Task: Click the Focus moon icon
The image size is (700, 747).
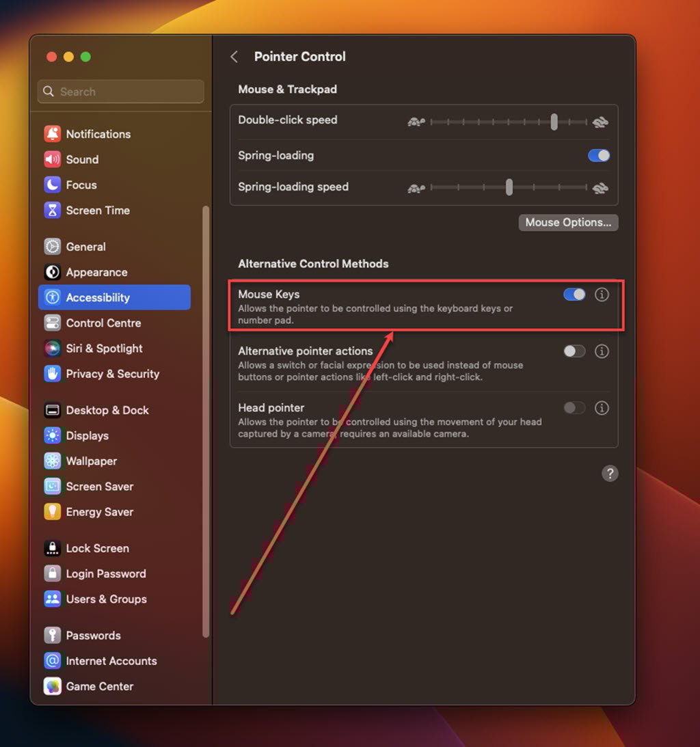Action: 53,185
